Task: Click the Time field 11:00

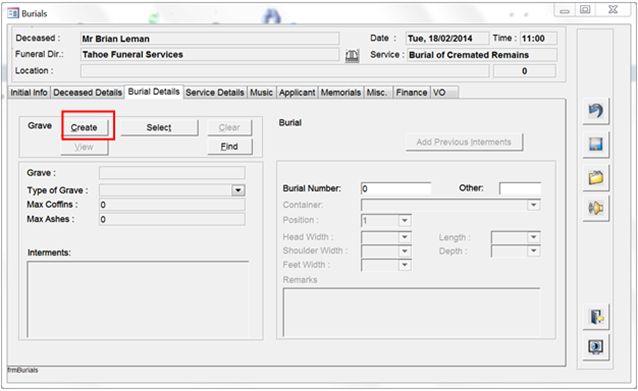Action: (538, 39)
